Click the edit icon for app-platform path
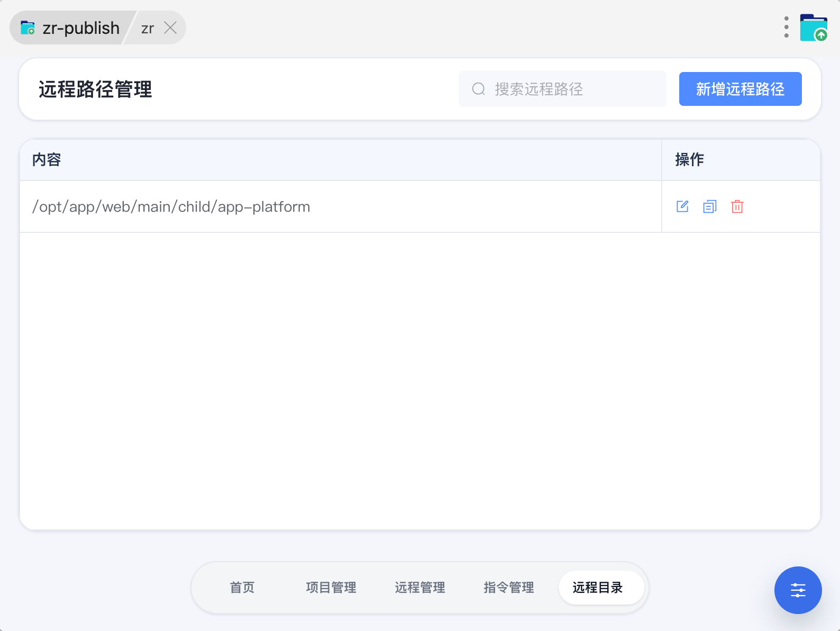The image size is (840, 631). 682,206
